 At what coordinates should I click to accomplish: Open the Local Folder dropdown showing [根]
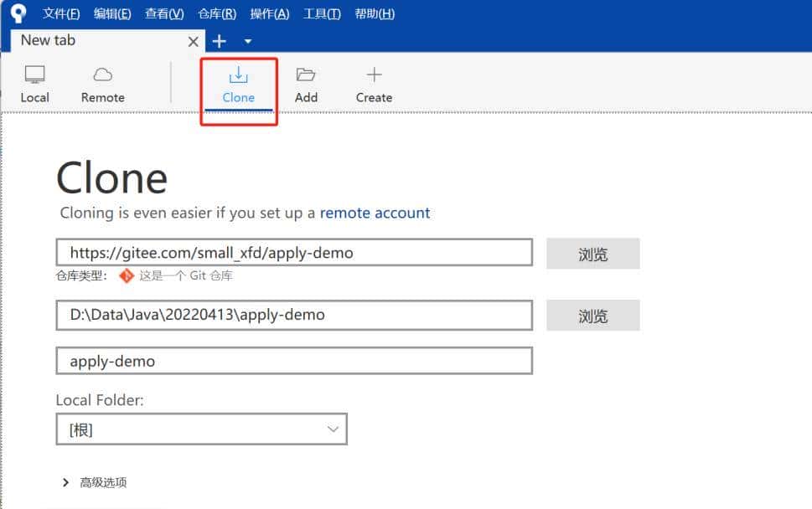(x=201, y=428)
